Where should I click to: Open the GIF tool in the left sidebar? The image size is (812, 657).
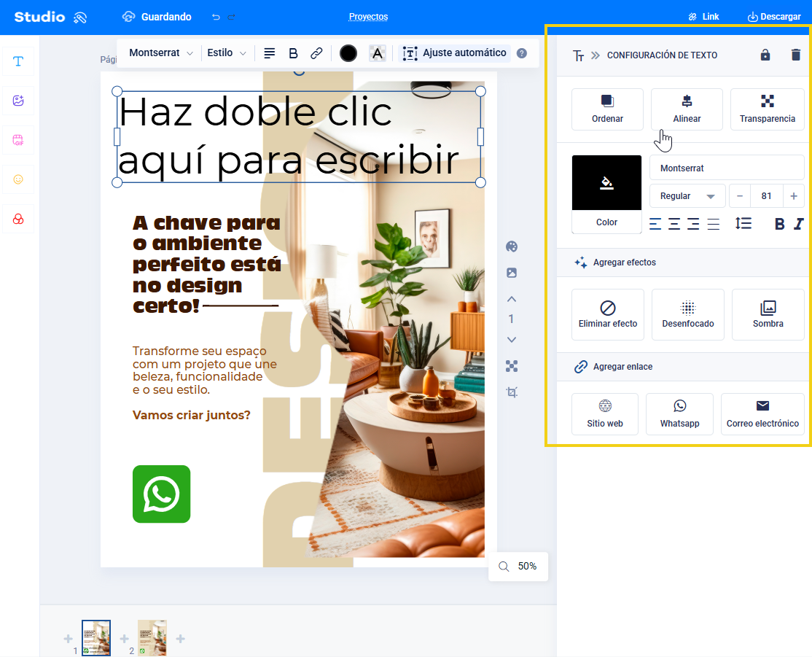pyautogui.click(x=18, y=140)
